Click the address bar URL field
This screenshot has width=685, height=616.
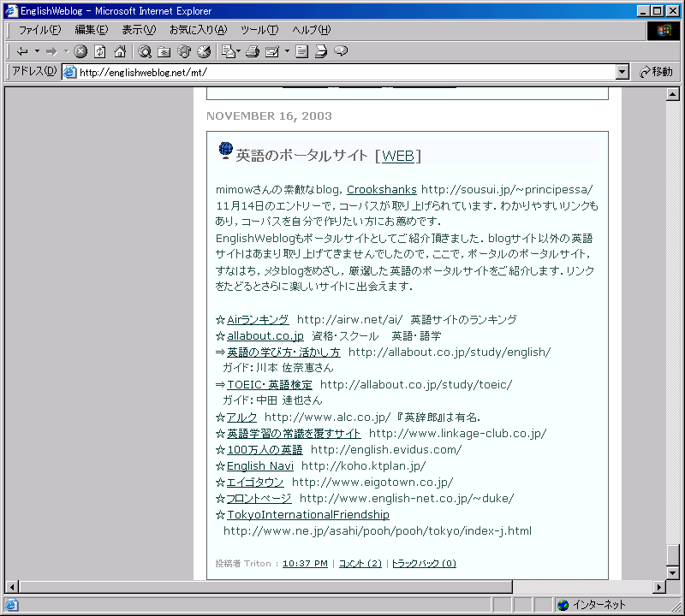(x=345, y=72)
